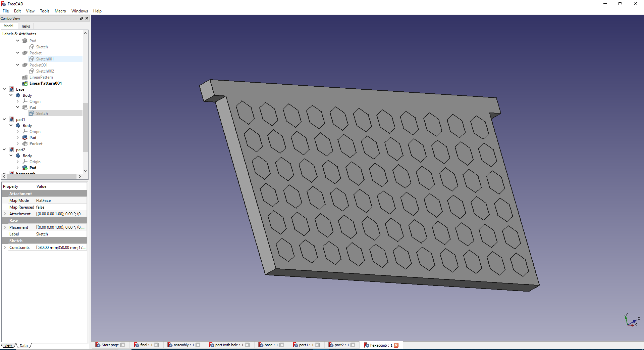
Task: Open the Edit menu
Action: click(17, 11)
